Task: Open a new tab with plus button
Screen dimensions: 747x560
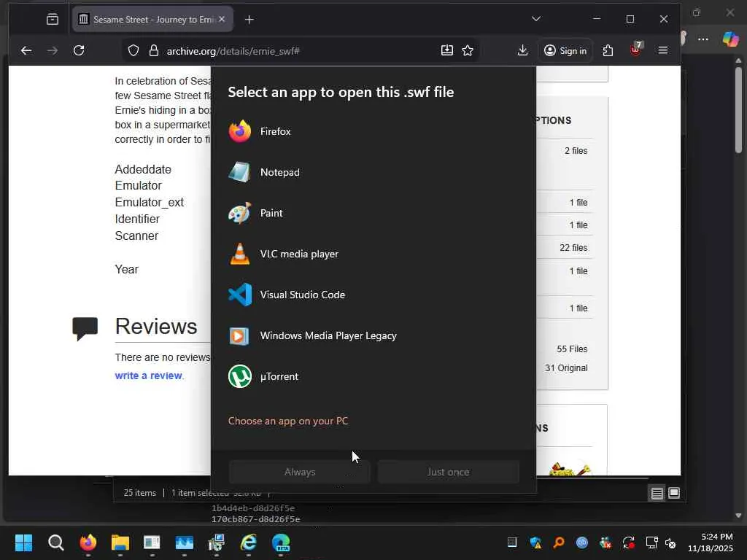Action: click(x=249, y=20)
